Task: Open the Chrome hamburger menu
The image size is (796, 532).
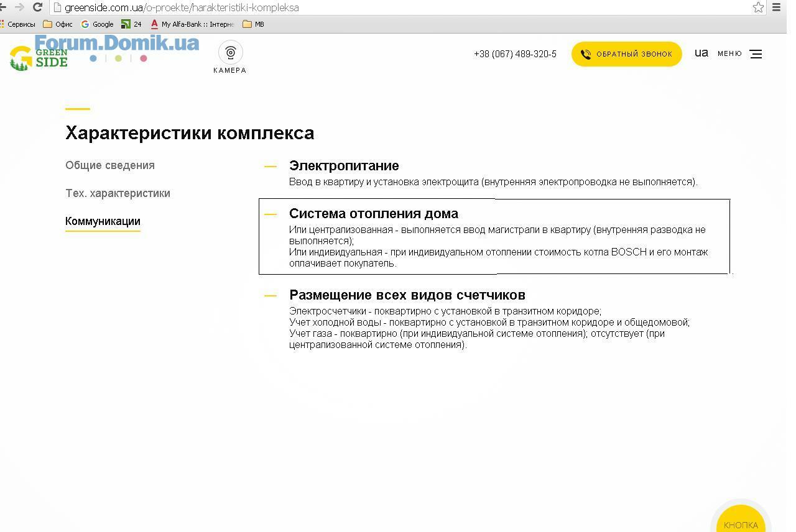Action: tap(776, 7)
